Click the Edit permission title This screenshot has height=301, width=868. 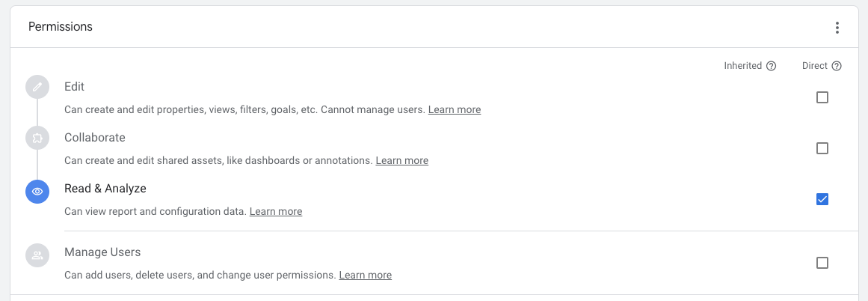click(74, 86)
